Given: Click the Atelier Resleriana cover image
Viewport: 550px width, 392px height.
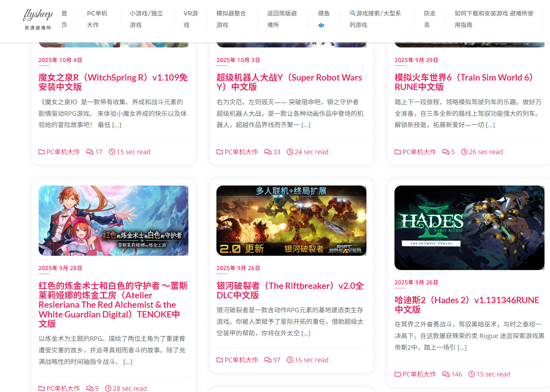Looking at the screenshot, I should coord(113,220).
